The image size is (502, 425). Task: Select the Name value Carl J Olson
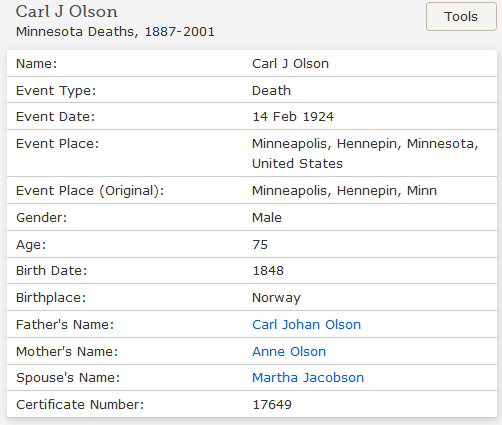290,63
